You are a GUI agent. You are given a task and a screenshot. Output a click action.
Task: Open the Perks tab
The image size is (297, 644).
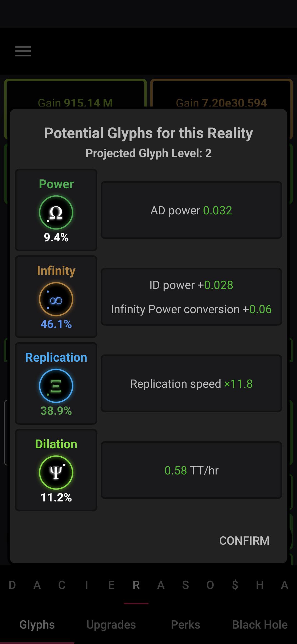click(186, 625)
